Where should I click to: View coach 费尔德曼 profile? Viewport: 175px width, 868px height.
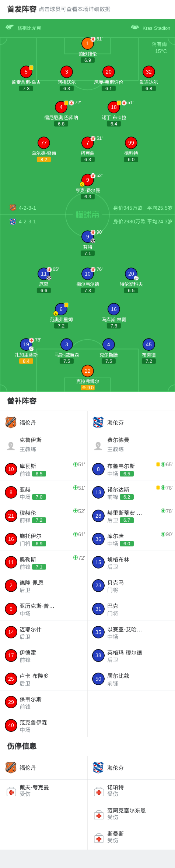131,444
